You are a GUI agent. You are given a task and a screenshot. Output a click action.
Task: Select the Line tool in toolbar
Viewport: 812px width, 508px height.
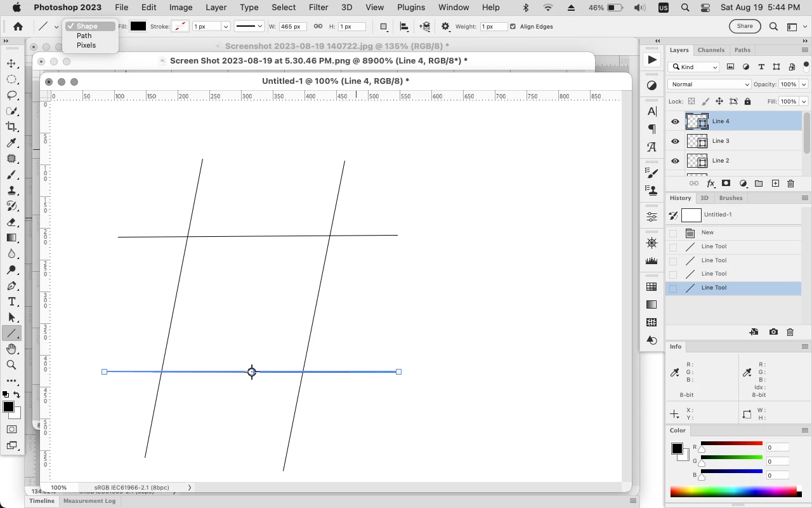pyautogui.click(x=11, y=333)
